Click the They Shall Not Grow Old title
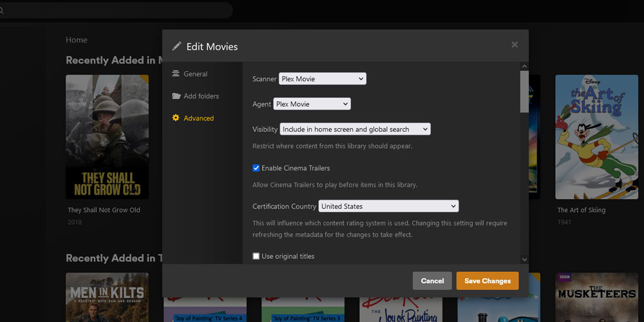 coord(104,210)
